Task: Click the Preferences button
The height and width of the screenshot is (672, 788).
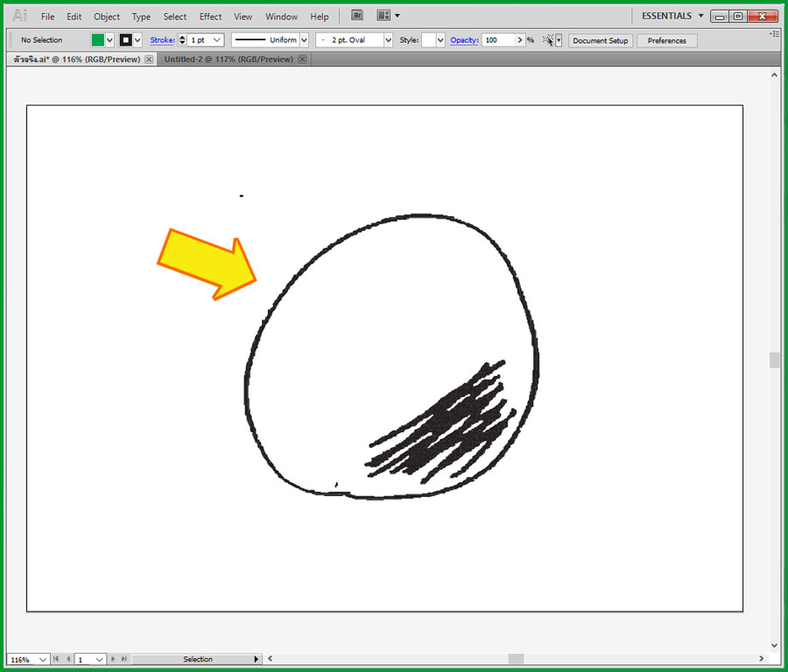Action: pyautogui.click(x=667, y=40)
